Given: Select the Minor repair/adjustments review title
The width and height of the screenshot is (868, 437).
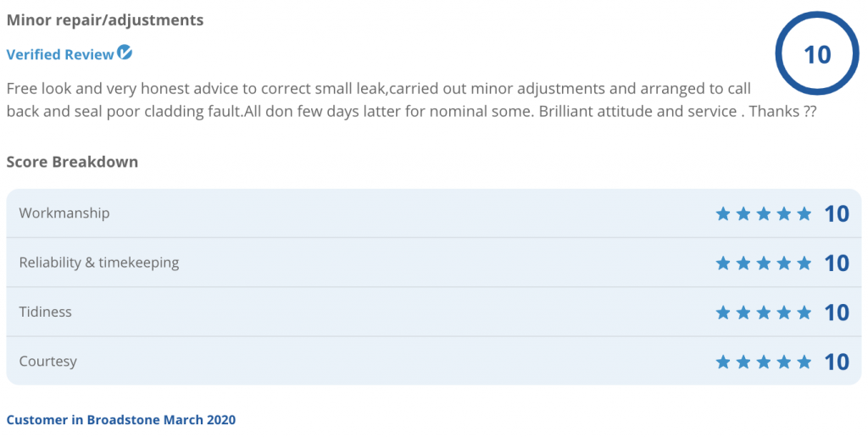Looking at the screenshot, I should point(105,19).
